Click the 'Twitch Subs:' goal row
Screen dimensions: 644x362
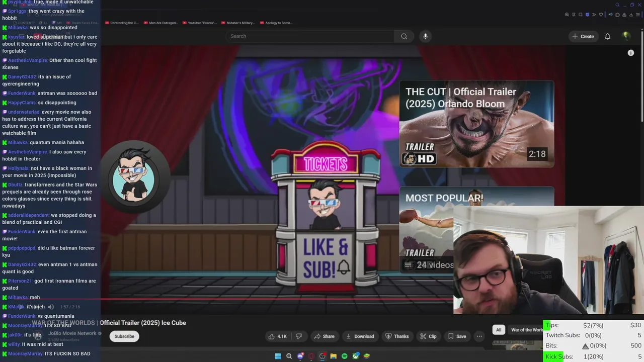pos(594,335)
